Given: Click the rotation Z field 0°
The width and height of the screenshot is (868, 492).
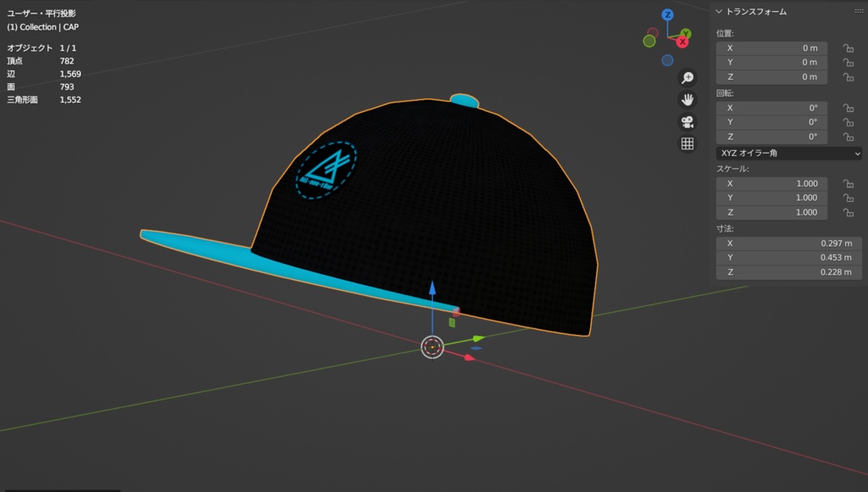Looking at the screenshot, I should point(771,137).
